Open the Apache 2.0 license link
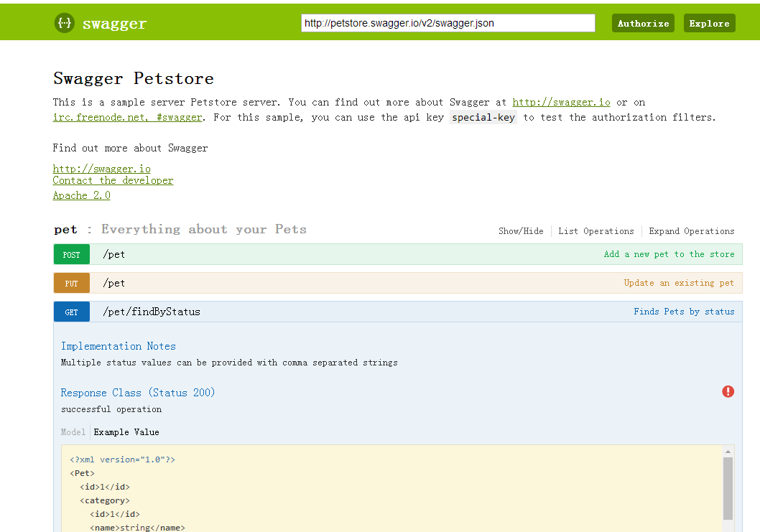Viewport: 760px width, 532px height. (81, 195)
